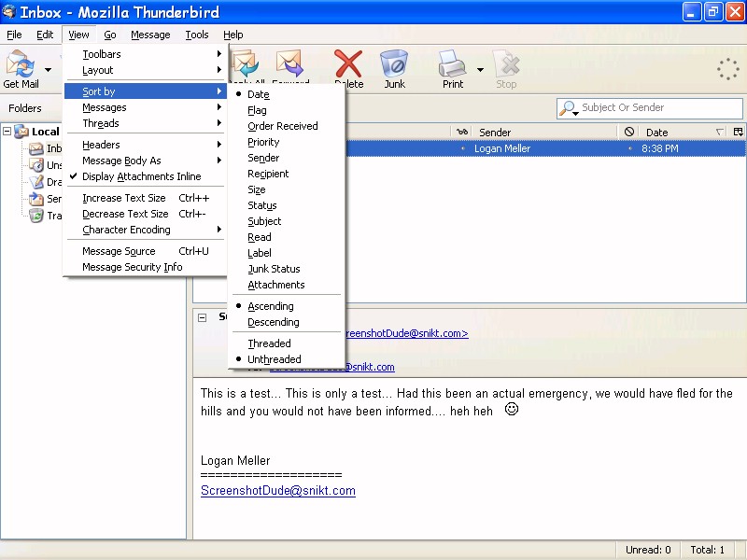
Task: Select the Logan Meller message row
Action: (545, 148)
